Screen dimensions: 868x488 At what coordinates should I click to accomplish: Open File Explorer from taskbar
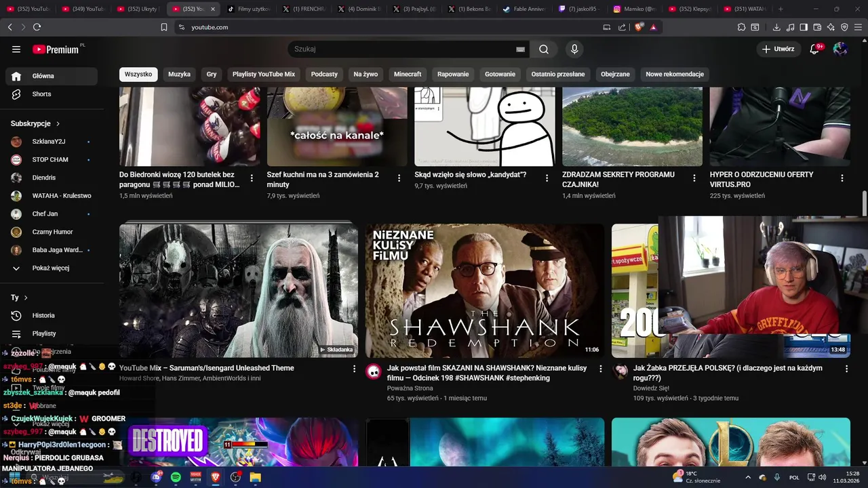click(256, 477)
